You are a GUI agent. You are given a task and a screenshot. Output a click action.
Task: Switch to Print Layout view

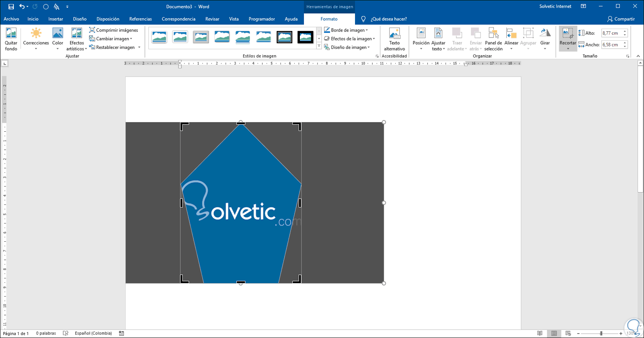554,333
